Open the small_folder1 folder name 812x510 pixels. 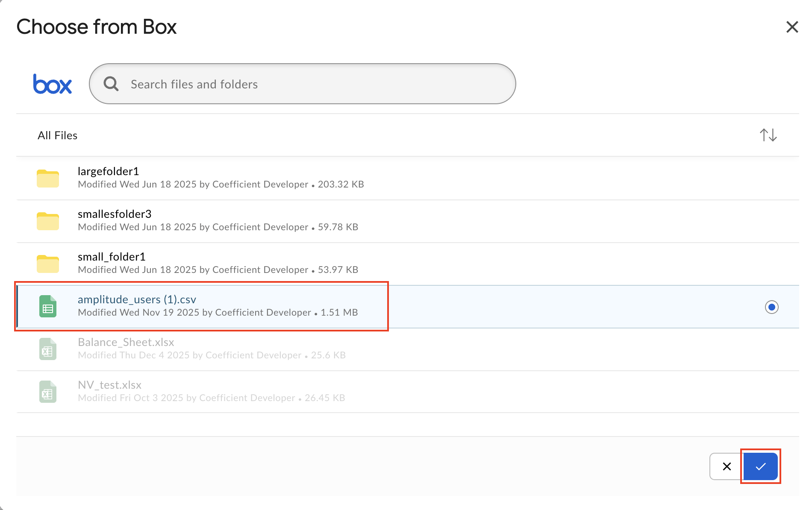click(112, 257)
